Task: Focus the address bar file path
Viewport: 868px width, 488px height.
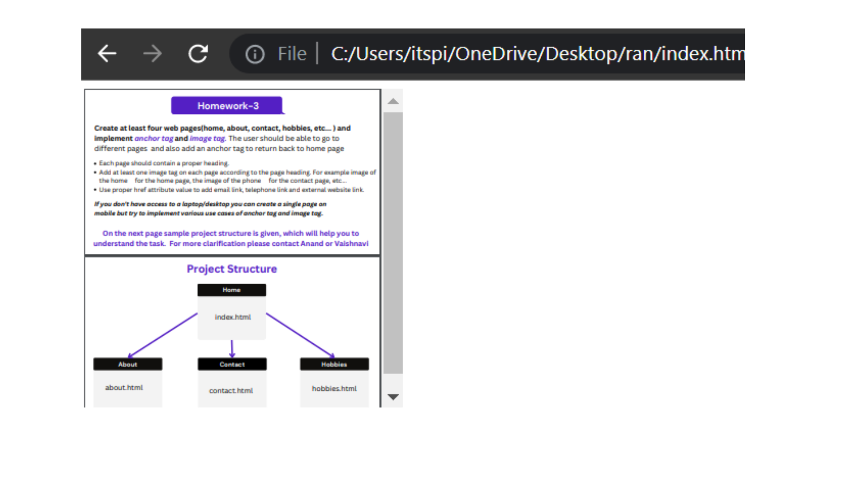Action: pos(538,54)
